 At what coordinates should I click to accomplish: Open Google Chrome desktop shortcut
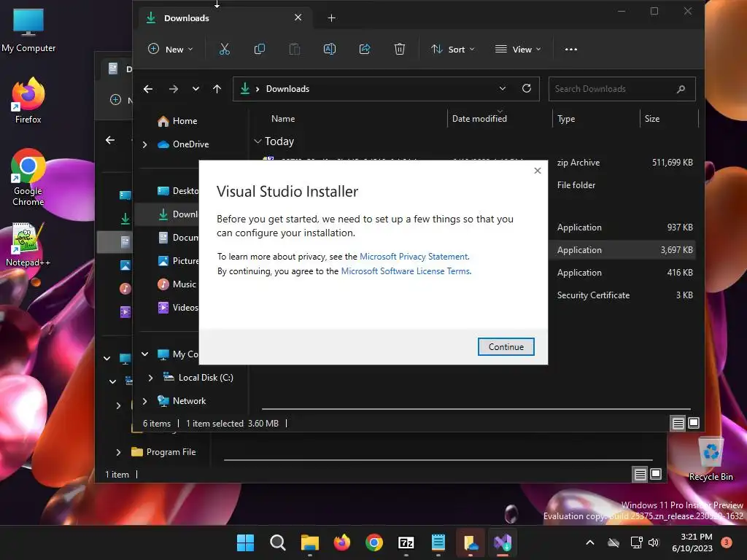[x=28, y=177]
